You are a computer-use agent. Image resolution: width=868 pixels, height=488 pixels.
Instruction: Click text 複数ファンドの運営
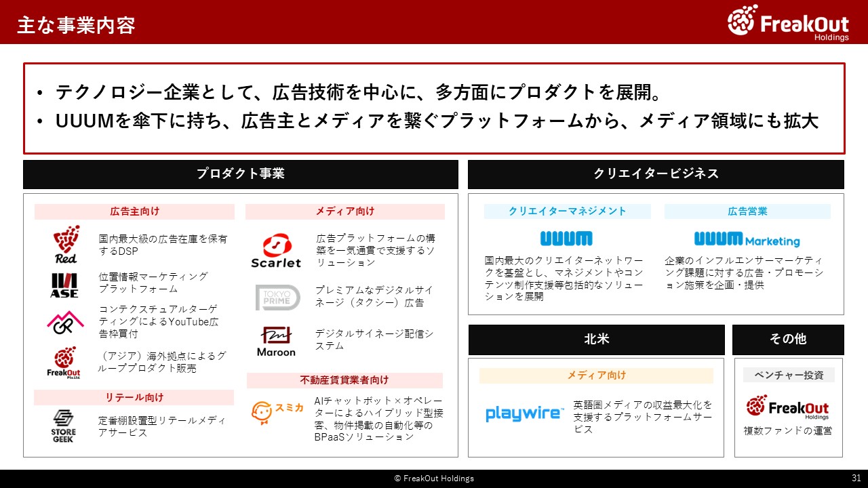pyautogui.click(x=787, y=430)
